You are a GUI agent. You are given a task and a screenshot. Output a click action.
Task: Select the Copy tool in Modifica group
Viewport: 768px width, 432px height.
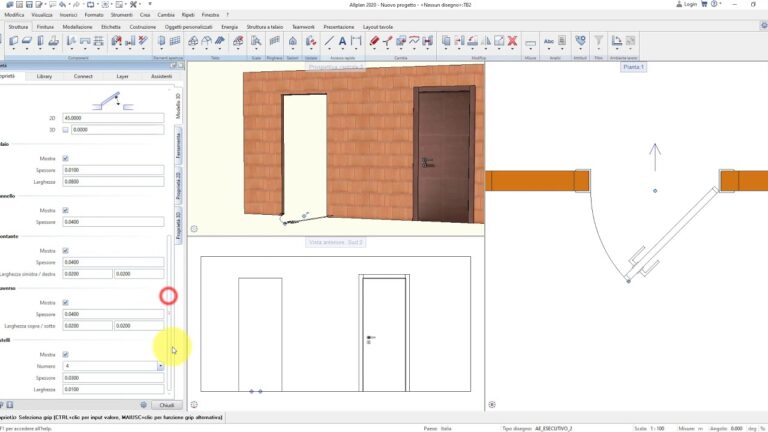point(446,41)
